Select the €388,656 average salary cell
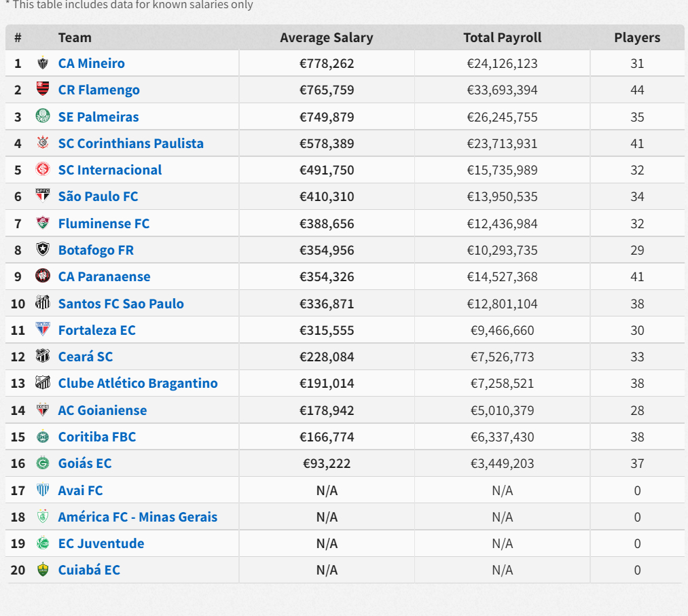The image size is (688, 616). tap(327, 223)
